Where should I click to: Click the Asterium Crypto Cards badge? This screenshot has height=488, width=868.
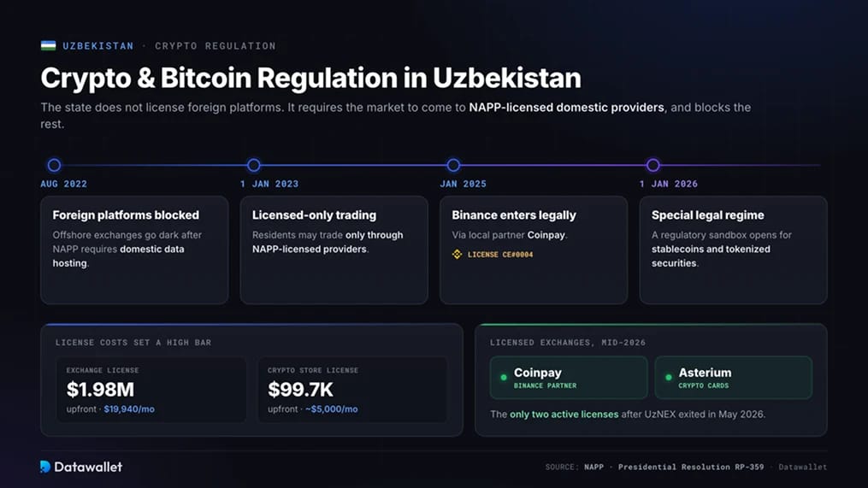tap(734, 378)
